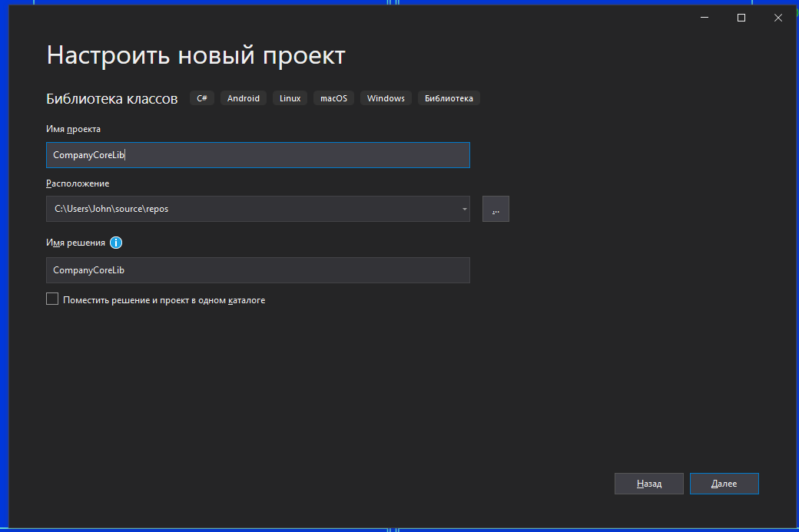Click the Windows platform tag
Image resolution: width=799 pixels, height=532 pixels.
386,98
